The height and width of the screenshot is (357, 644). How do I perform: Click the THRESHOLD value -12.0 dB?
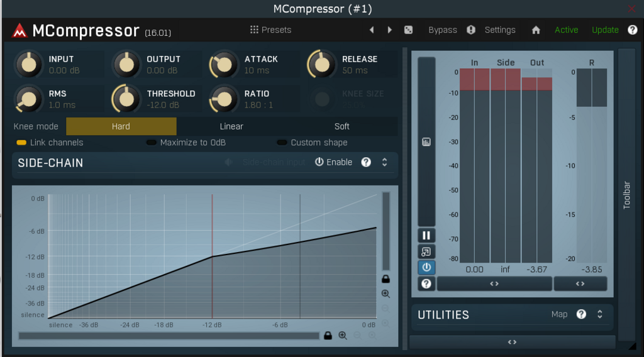click(x=163, y=105)
